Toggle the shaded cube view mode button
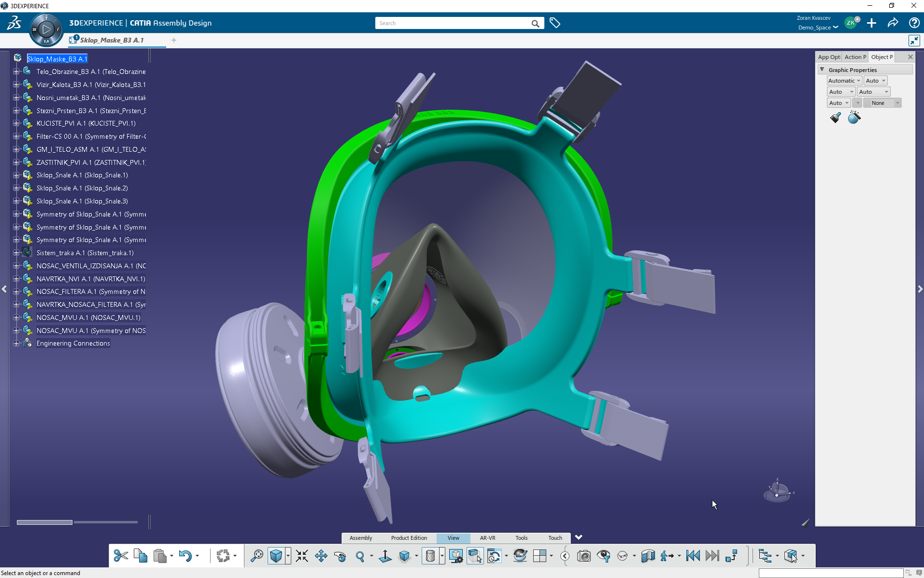Image resolution: width=924 pixels, height=578 pixels. pos(276,556)
